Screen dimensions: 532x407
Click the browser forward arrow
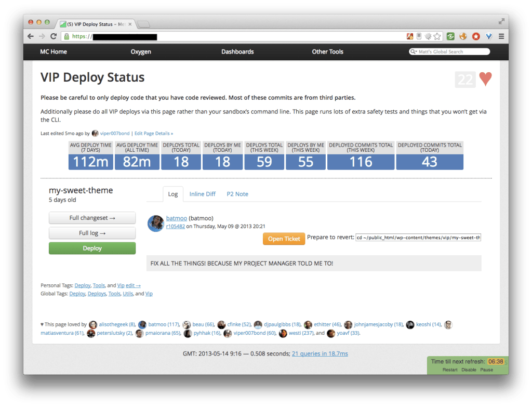click(42, 36)
